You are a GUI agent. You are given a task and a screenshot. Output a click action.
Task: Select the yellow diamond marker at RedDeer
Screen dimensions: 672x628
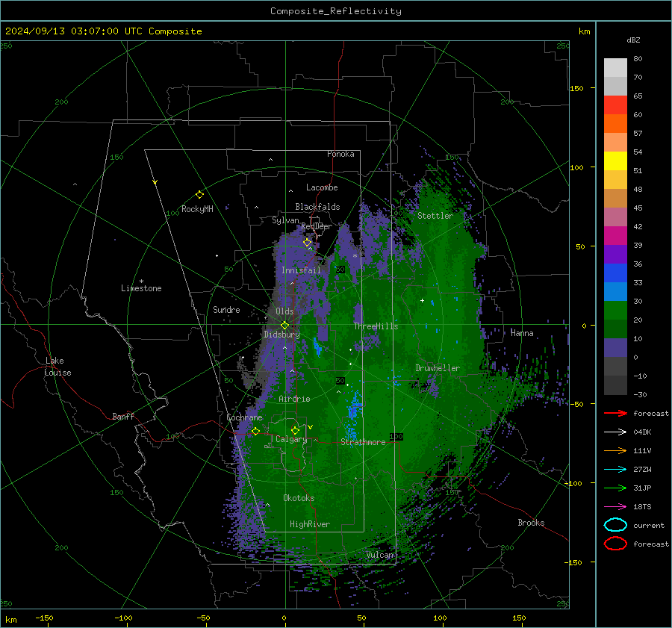tap(307, 243)
